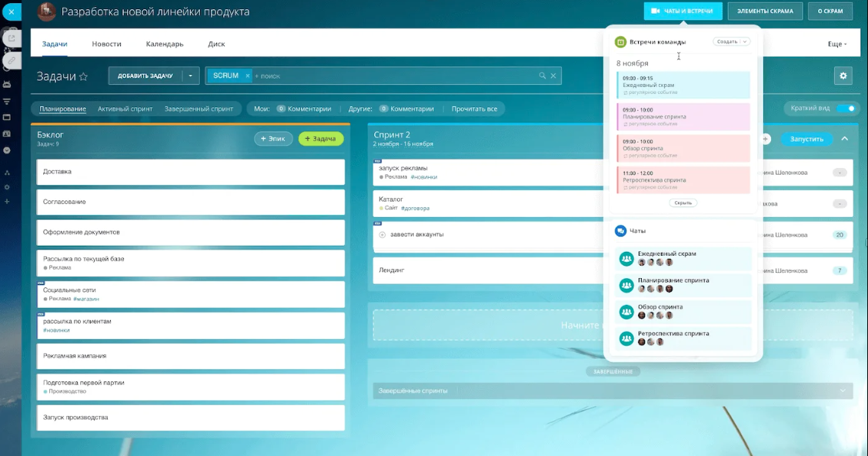Open the Добавить задачу dropdown arrow

190,76
